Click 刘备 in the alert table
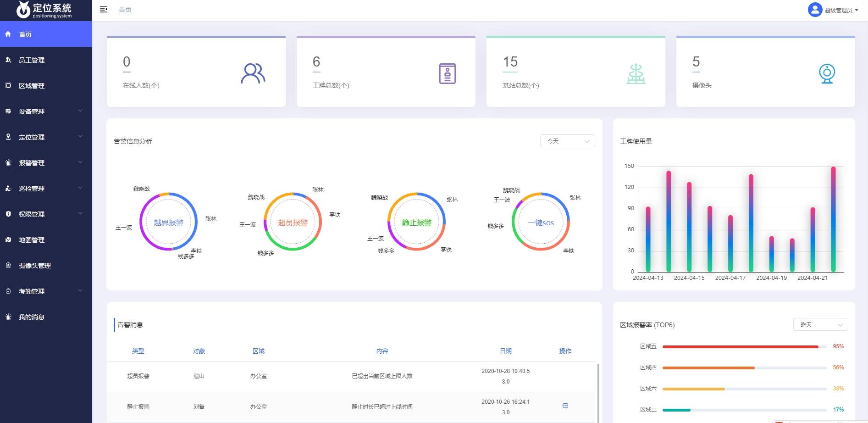Image resolution: width=868 pixels, height=423 pixels. tap(199, 407)
